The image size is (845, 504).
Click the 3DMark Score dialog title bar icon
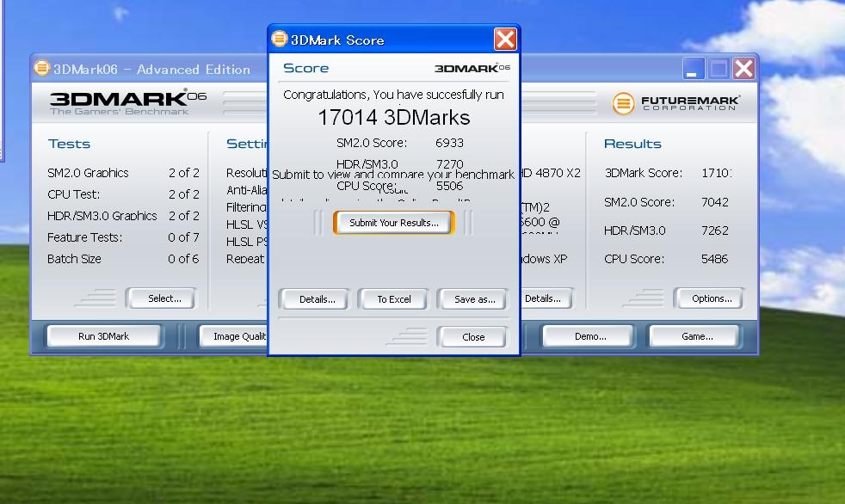coord(279,39)
